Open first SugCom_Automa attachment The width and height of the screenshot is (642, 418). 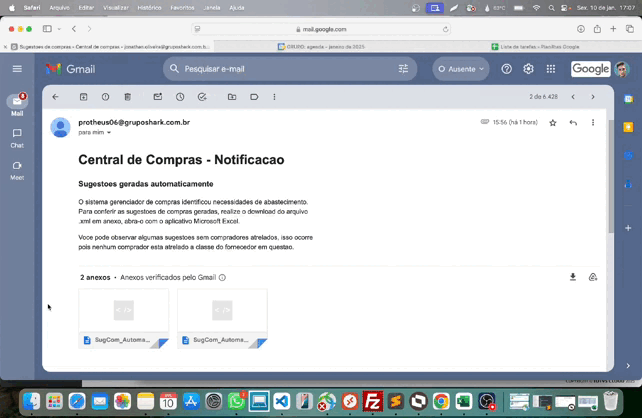(x=124, y=319)
